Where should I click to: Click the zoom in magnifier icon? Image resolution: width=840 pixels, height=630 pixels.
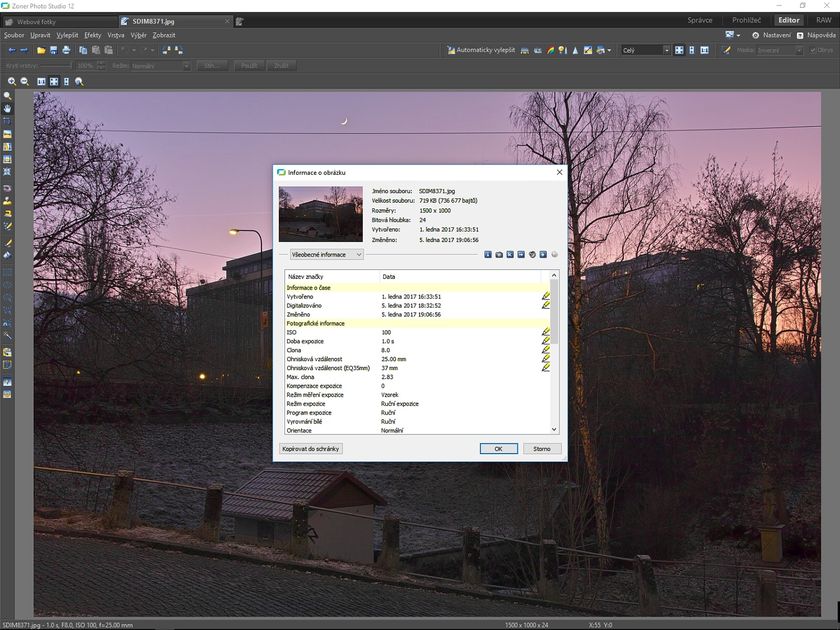pos(11,82)
